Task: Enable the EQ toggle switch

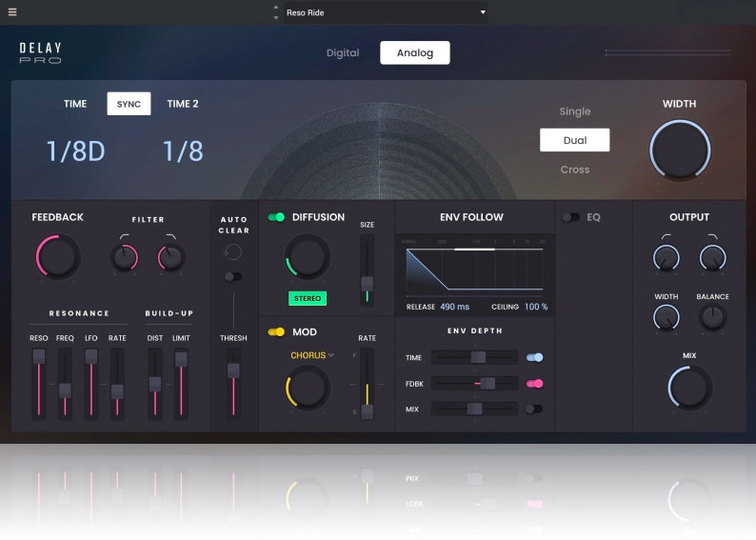Action: coord(570,217)
